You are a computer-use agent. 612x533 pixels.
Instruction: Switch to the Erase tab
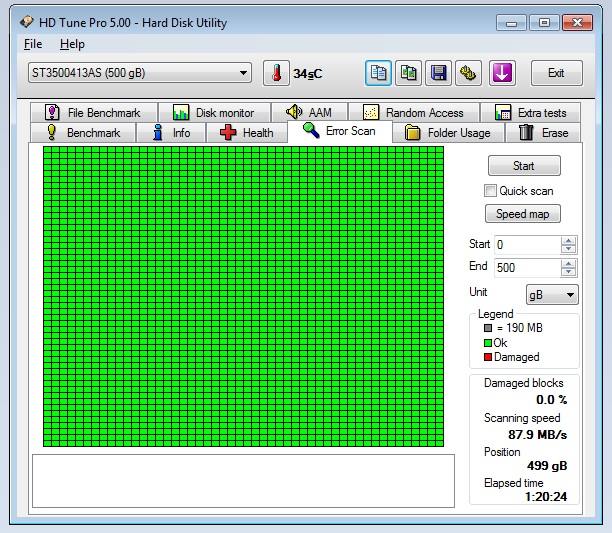543,133
